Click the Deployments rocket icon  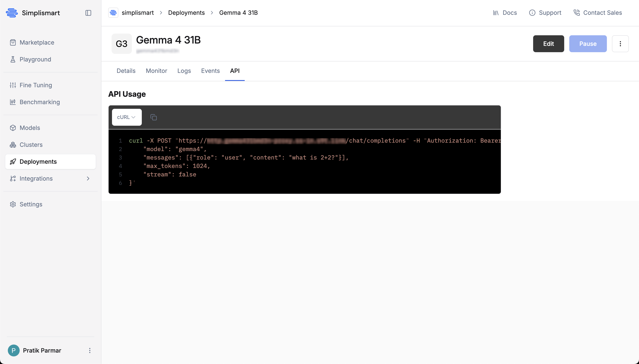click(13, 161)
